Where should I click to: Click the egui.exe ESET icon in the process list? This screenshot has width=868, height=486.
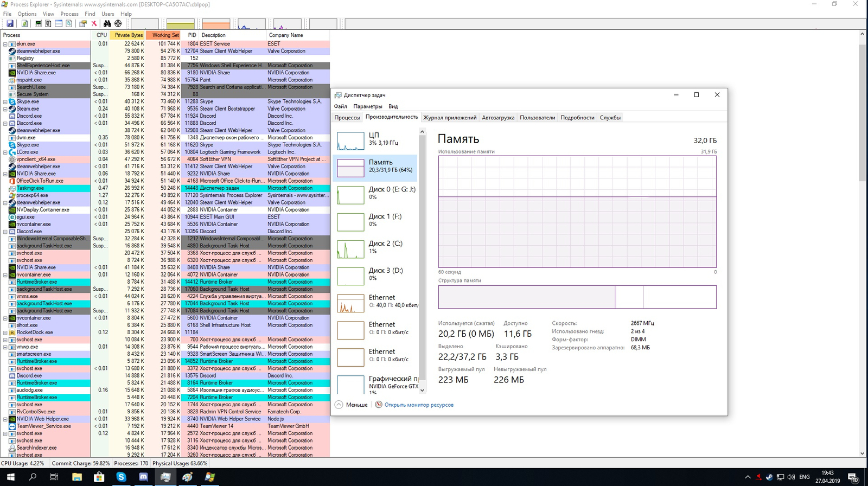click(x=12, y=217)
